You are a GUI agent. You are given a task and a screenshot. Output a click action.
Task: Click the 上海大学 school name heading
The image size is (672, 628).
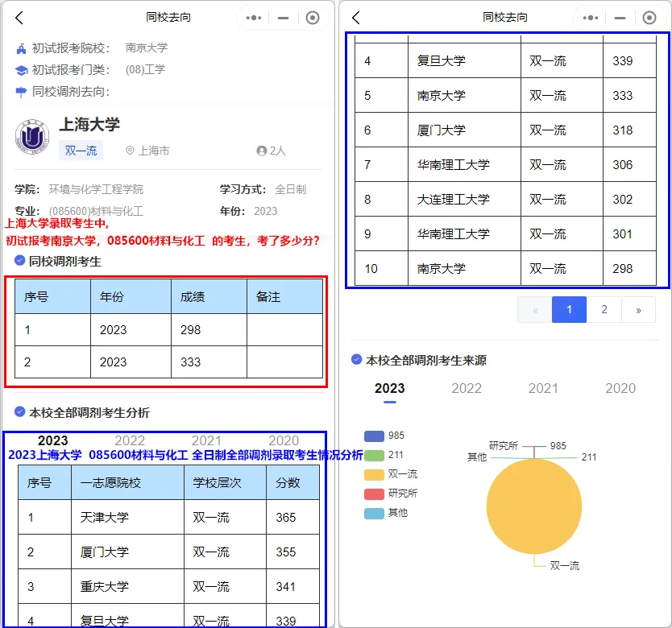coord(89,125)
